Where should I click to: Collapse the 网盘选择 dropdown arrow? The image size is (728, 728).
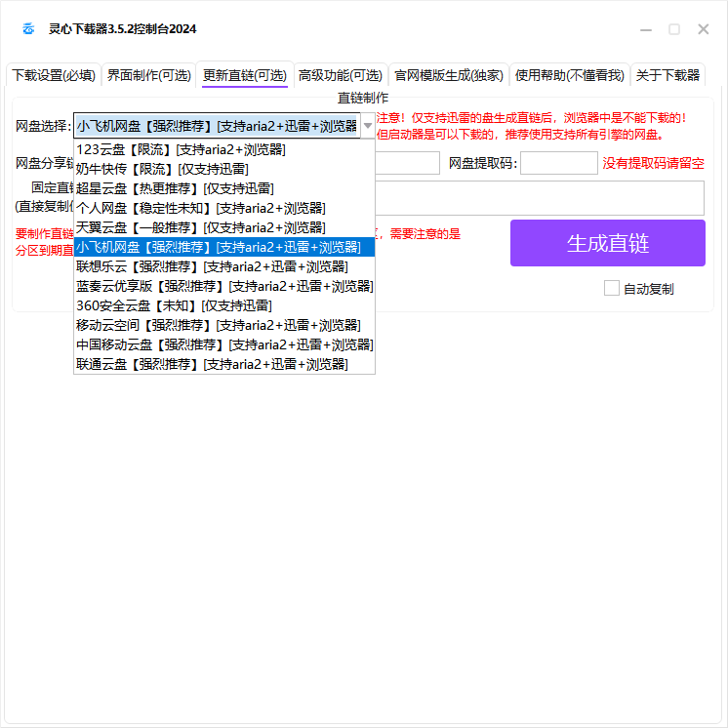pyautogui.click(x=368, y=125)
